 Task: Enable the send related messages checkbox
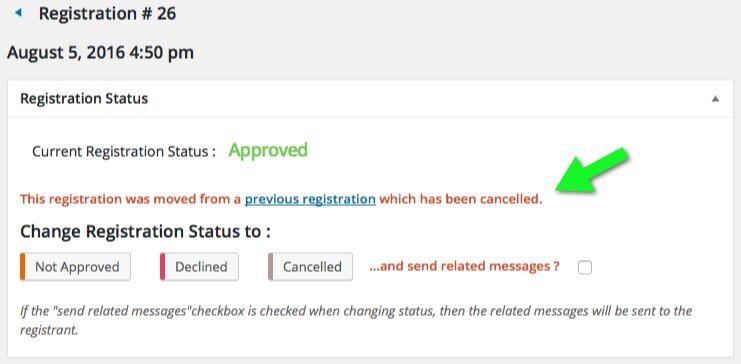coord(585,268)
